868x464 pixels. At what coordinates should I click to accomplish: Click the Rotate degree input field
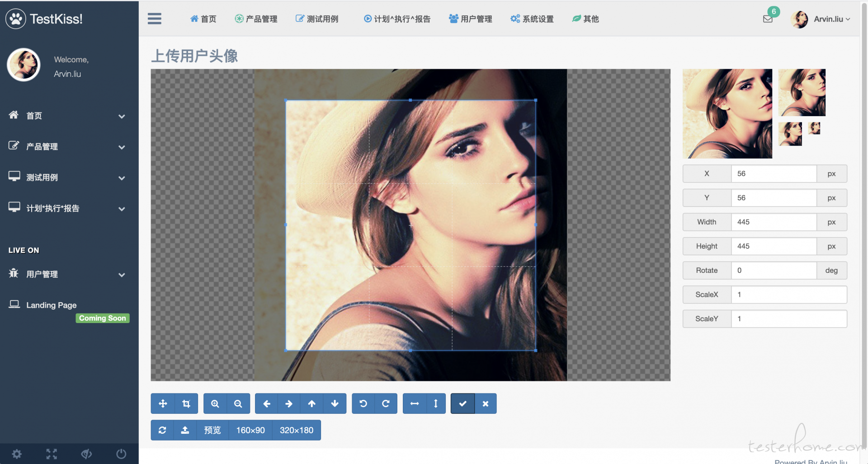pos(774,270)
